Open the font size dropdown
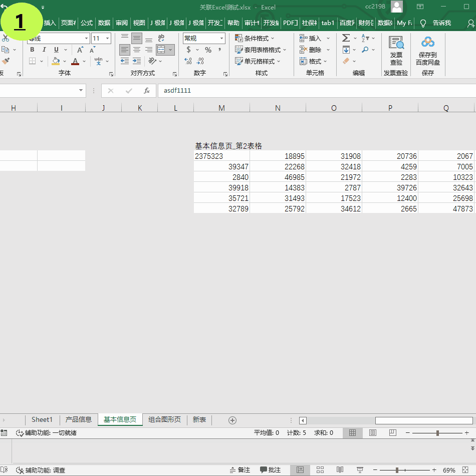 [107, 38]
